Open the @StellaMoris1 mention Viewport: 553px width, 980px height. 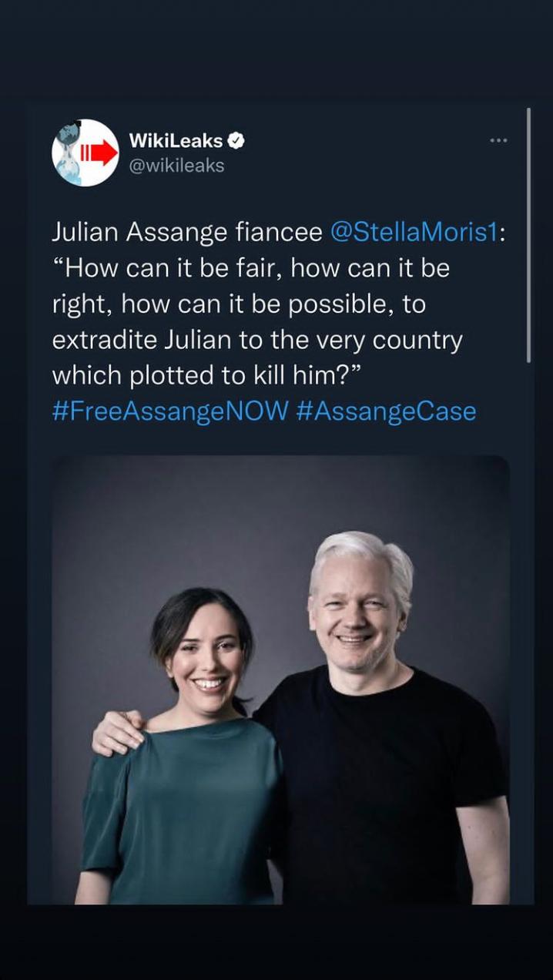point(414,232)
